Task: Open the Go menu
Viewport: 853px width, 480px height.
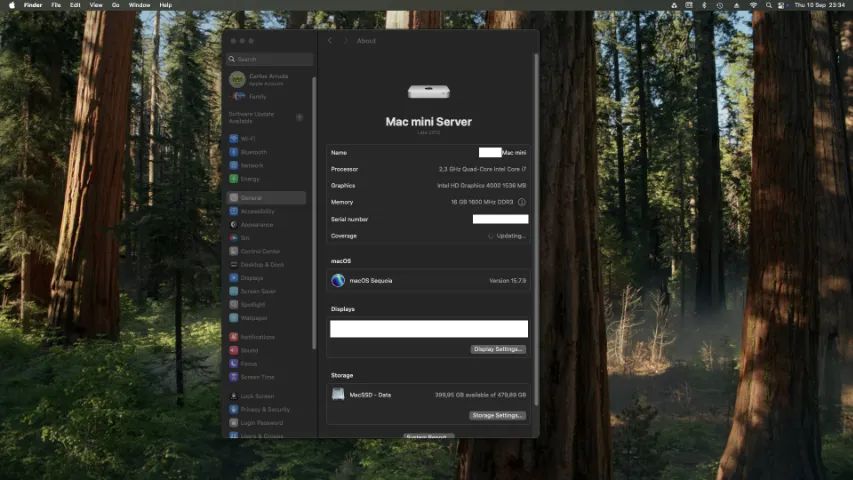Action: pyautogui.click(x=115, y=5)
